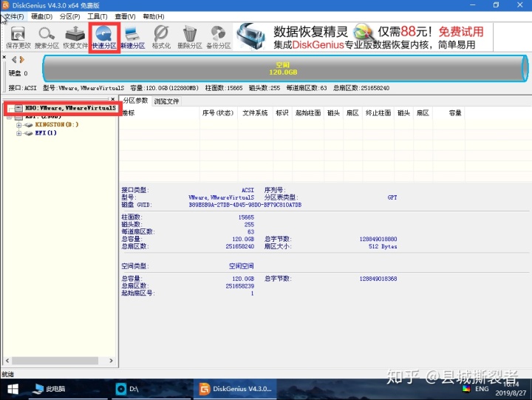Click the colorful system tray icon

(x=466, y=389)
